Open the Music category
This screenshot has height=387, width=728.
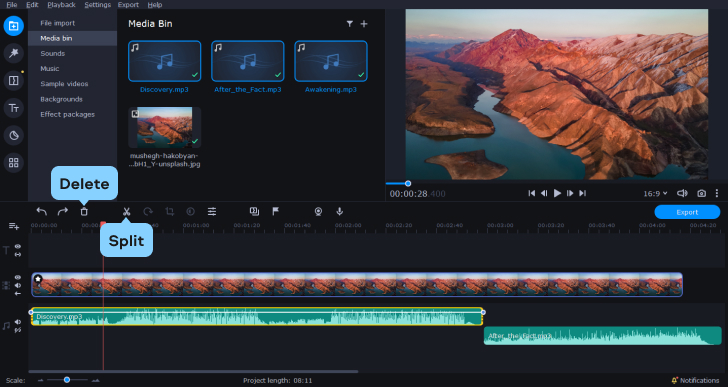pos(72,69)
